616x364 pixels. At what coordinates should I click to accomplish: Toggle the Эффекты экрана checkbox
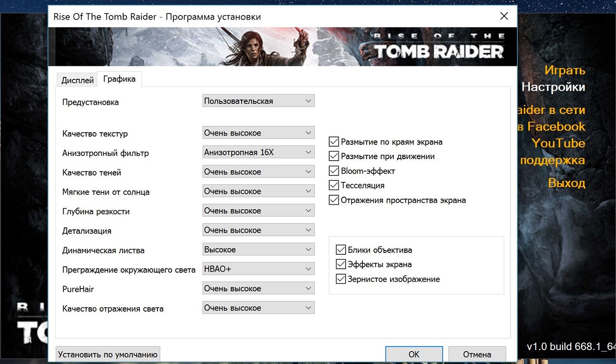pyautogui.click(x=341, y=264)
